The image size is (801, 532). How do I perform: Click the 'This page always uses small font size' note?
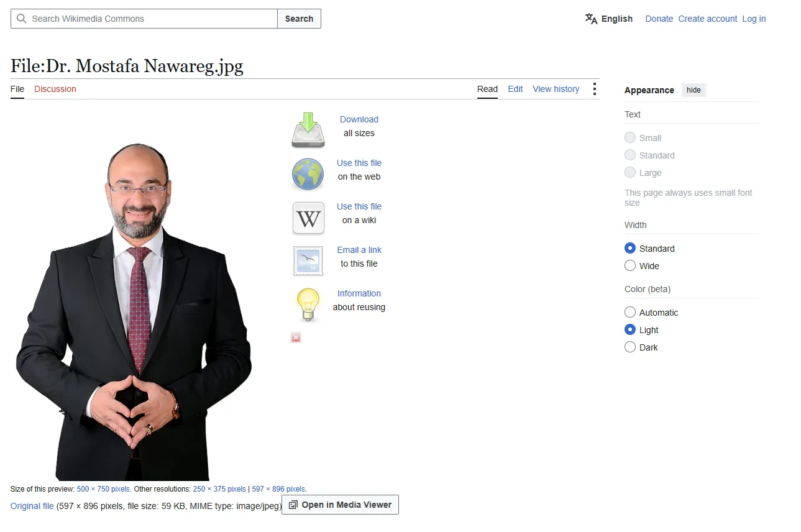tap(689, 198)
